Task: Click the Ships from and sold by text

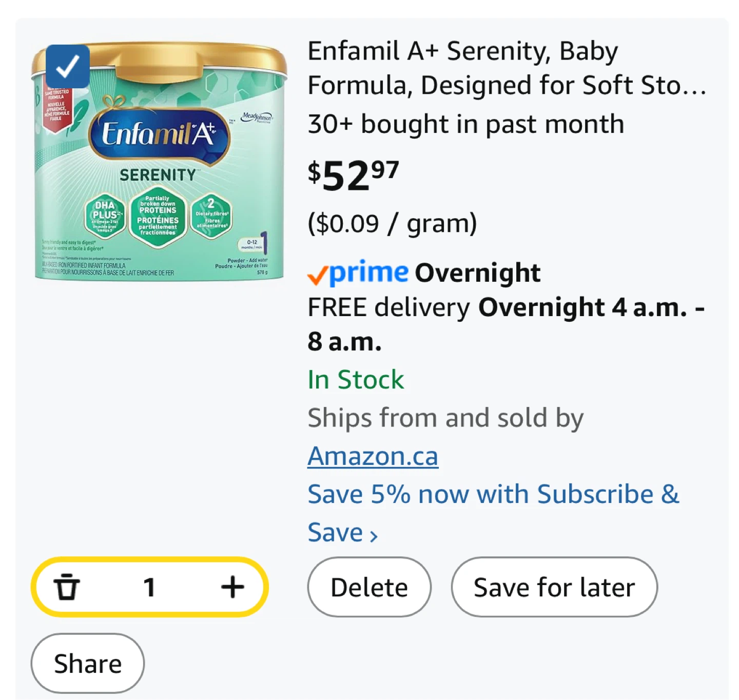Action: pos(445,418)
